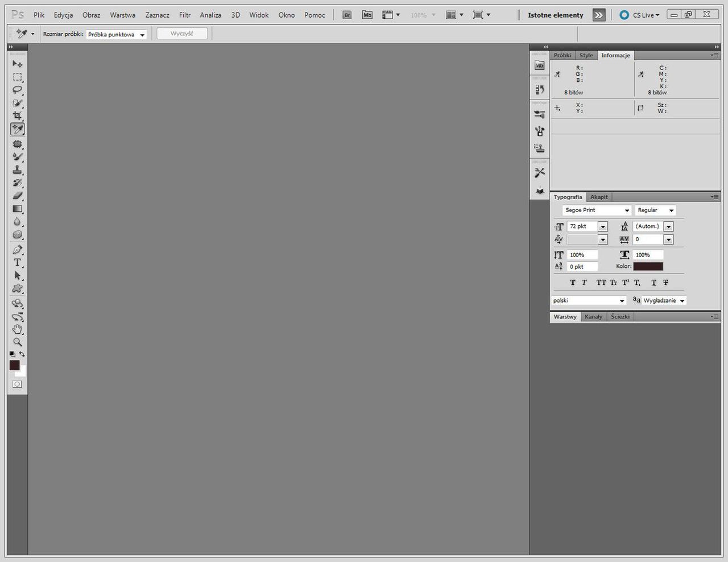Select the Pen tool
This screenshot has height=562, width=728.
[x=18, y=250]
